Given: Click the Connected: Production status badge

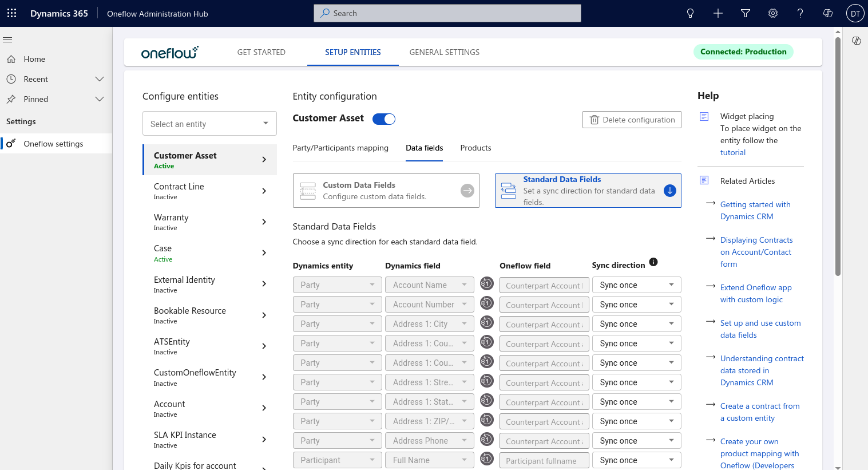Looking at the screenshot, I should tap(743, 52).
